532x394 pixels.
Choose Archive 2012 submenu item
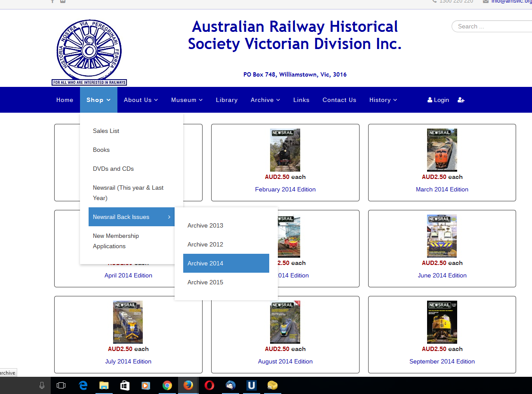(226, 244)
